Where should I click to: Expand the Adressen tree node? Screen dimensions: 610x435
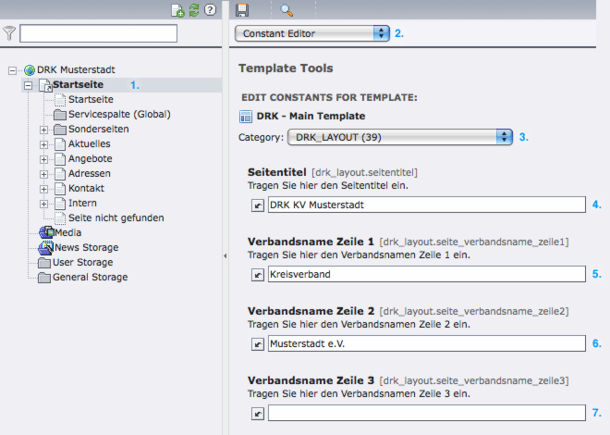44,174
